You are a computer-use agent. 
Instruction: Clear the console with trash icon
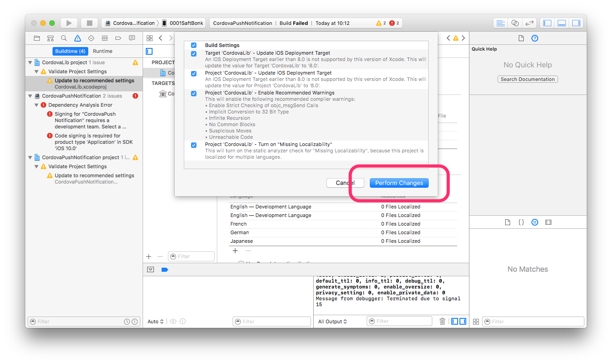click(x=442, y=321)
